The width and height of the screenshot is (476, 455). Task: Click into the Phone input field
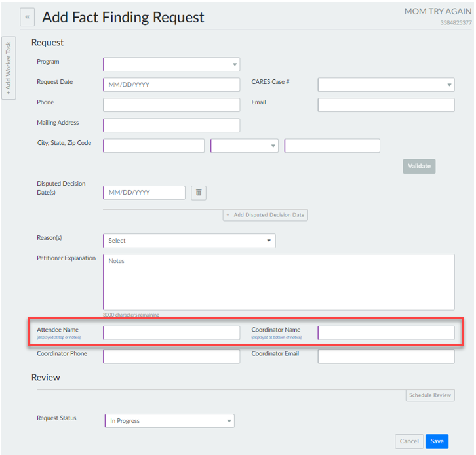[172, 105]
